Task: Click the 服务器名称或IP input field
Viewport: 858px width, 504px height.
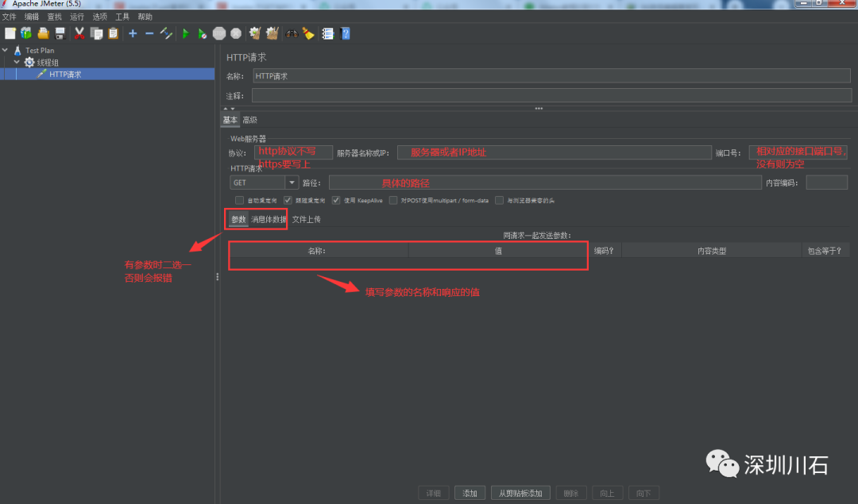Action: 555,152
